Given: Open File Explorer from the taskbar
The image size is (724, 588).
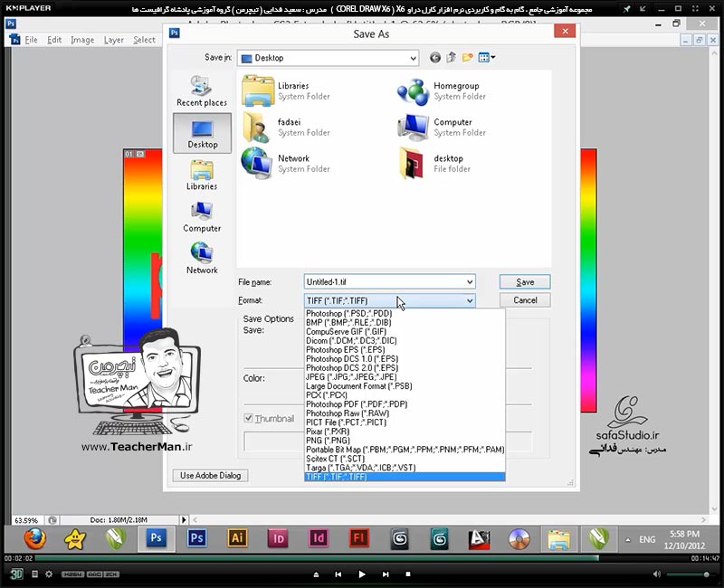Looking at the screenshot, I should click(x=559, y=539).
